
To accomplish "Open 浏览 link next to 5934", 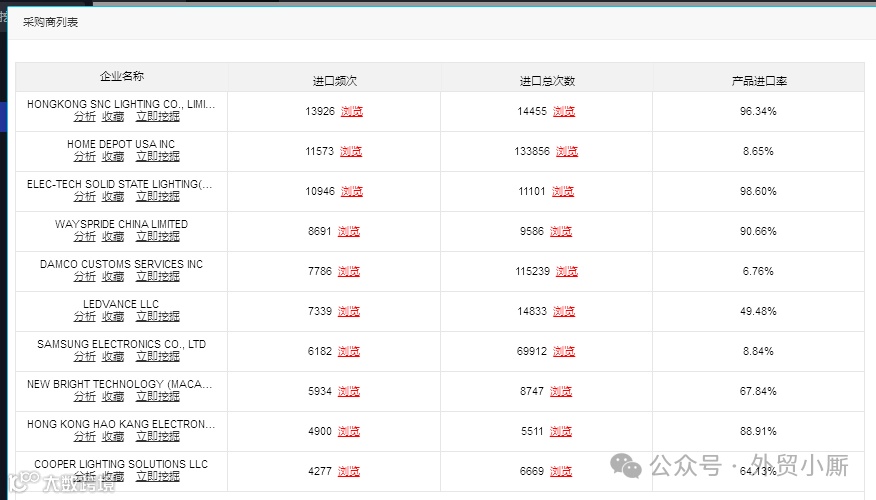I will pyautogui.click(x=349, y=392).
